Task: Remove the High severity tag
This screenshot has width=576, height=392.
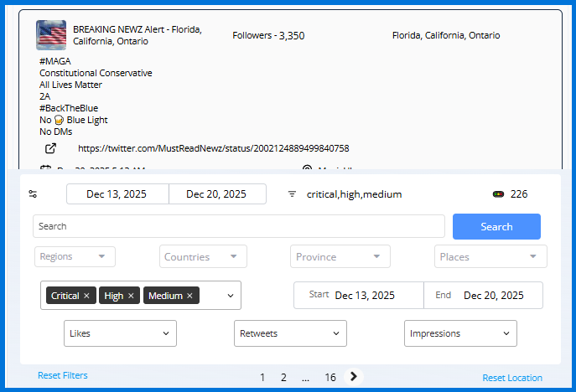Action: 131,296
